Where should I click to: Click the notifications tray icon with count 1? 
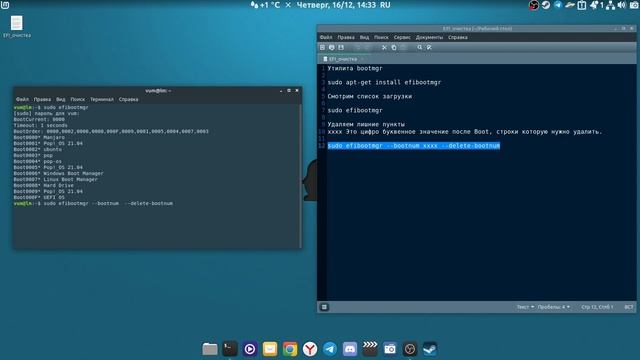pyautogui.click(x=596, y=5)
